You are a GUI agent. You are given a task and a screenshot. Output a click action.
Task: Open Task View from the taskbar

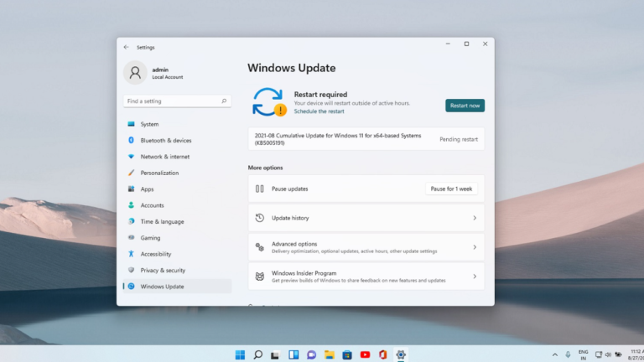click(x=275, y=354)
